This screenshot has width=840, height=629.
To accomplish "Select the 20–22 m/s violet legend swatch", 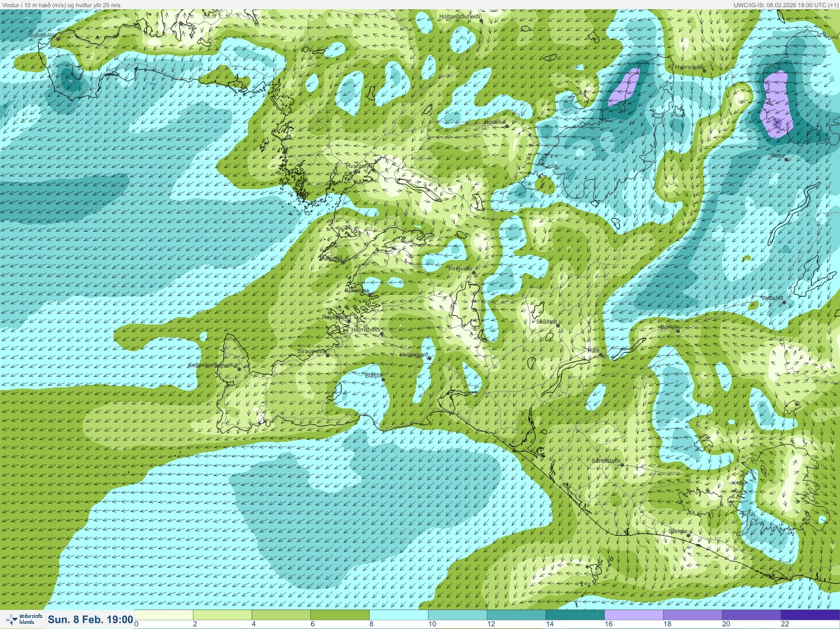I will coord(751,615).
